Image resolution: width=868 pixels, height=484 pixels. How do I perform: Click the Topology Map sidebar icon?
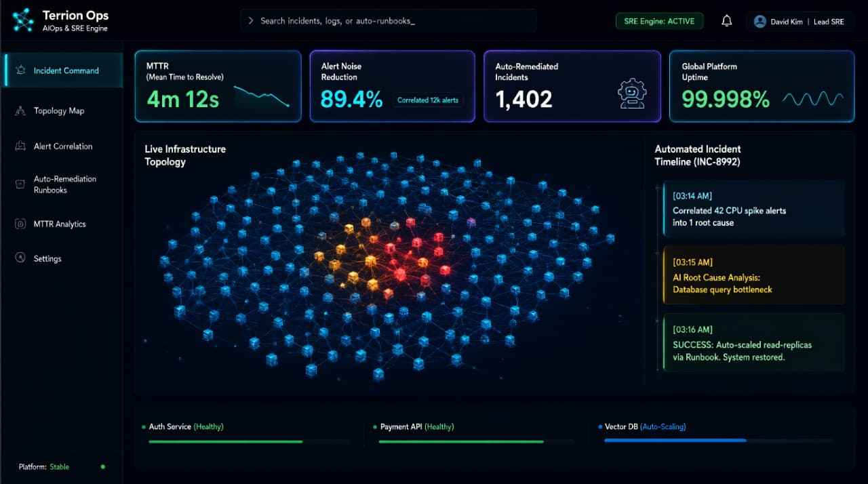[20, 110]
